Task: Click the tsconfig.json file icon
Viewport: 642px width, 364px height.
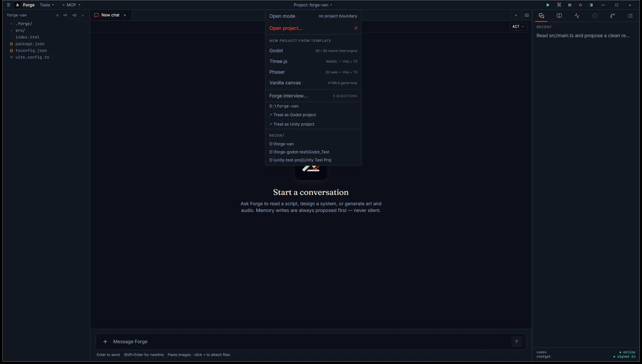Action: [11, 51]
